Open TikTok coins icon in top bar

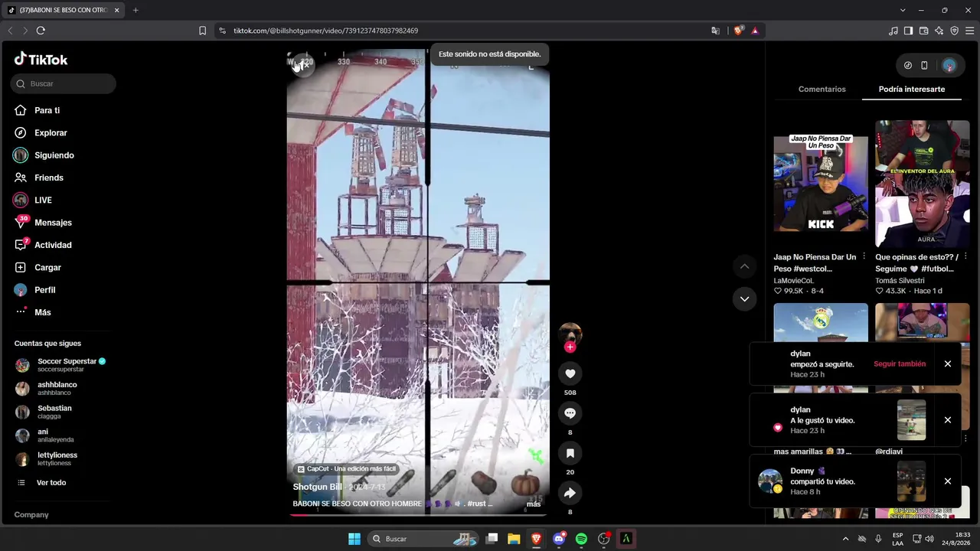pos(908,66)
